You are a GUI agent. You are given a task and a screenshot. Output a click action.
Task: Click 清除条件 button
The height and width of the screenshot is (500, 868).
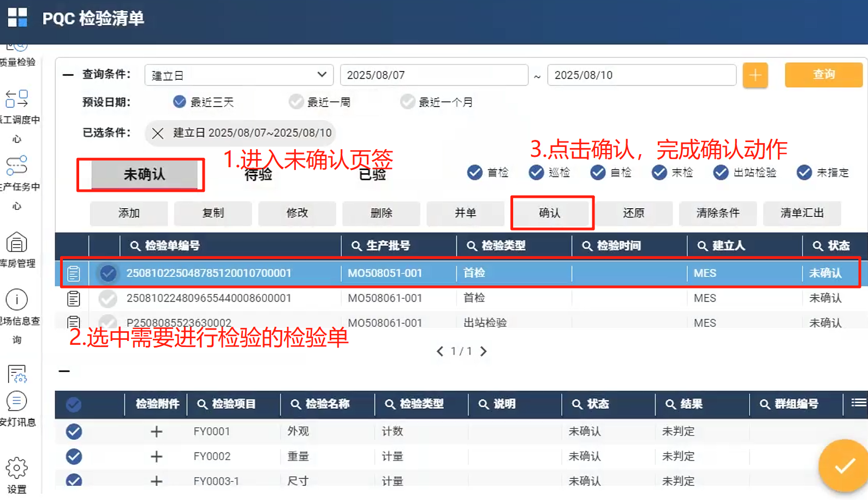click(718, 213)
